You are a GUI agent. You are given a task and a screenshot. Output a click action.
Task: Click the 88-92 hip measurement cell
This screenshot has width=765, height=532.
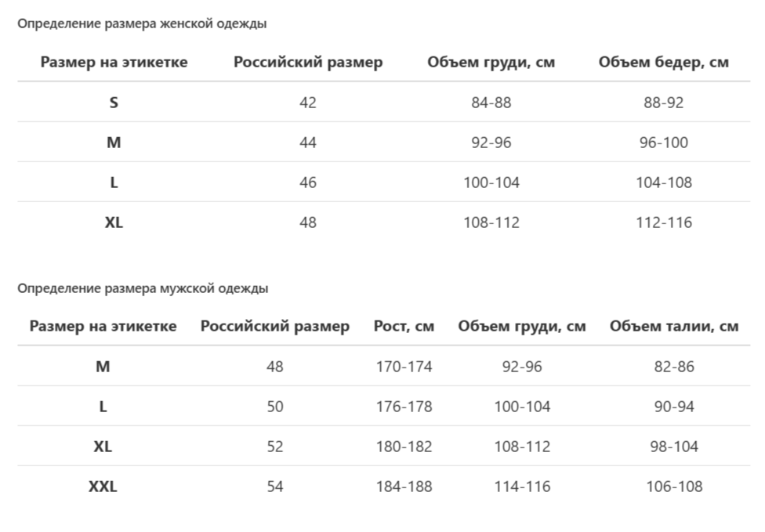(664, 103)
